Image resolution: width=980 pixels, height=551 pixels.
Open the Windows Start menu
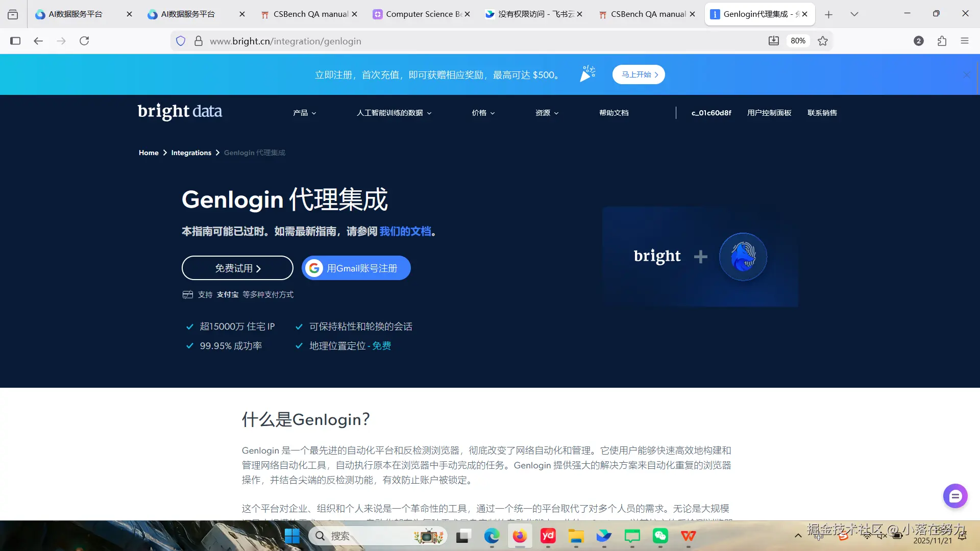pos(292,536)
